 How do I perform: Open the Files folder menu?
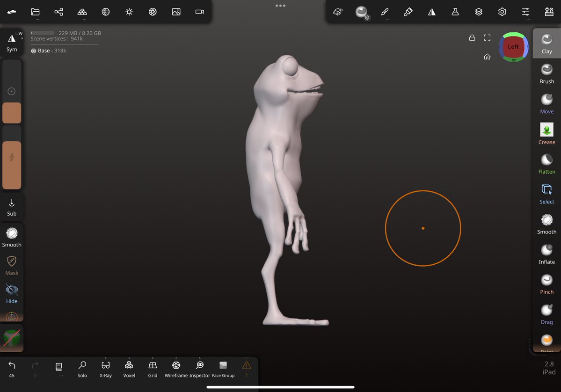tap(35, 12)
